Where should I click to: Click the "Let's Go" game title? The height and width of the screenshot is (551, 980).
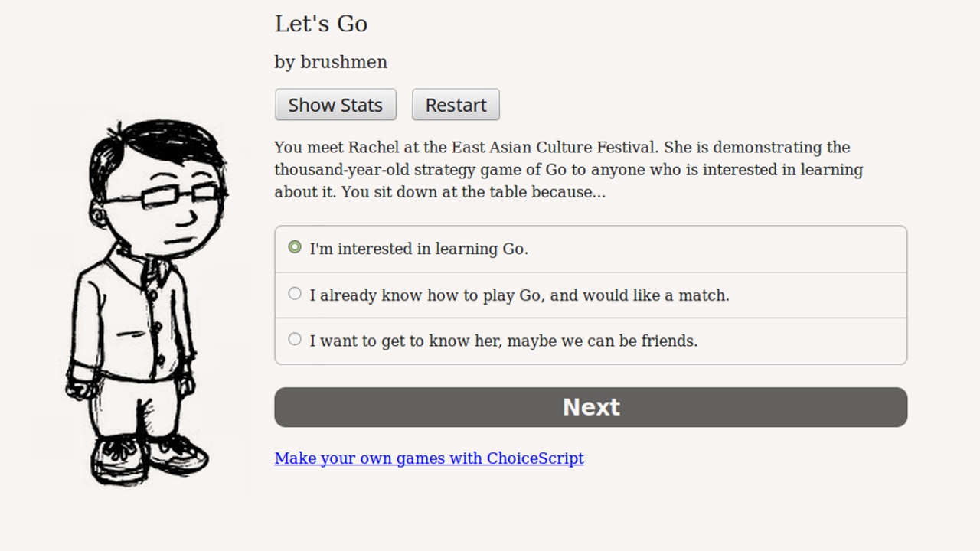pyautogui.click(x=321, y=24)
